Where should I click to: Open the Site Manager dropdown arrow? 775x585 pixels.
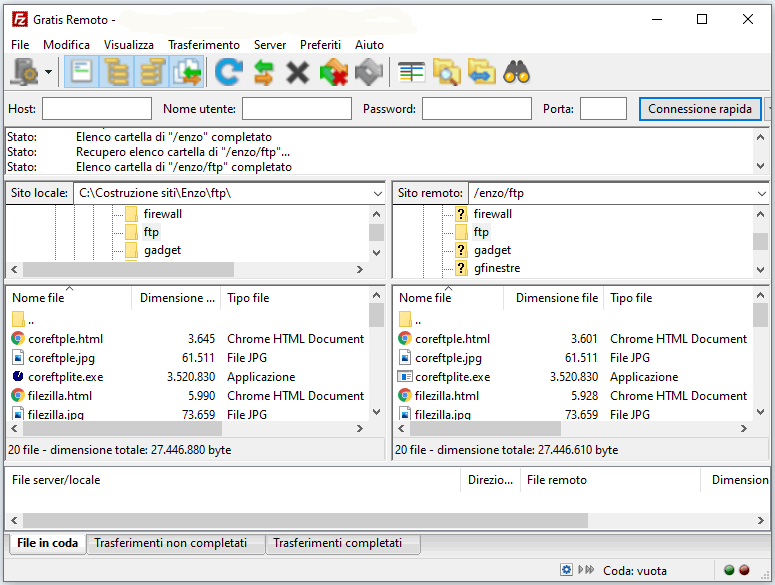(x=48, y=72)
